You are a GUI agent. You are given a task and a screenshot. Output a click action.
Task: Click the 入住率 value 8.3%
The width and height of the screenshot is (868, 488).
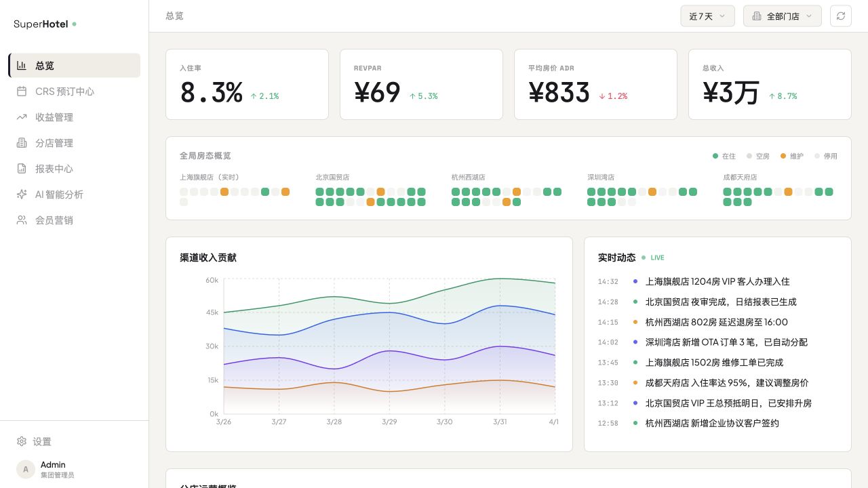point(211,93)
